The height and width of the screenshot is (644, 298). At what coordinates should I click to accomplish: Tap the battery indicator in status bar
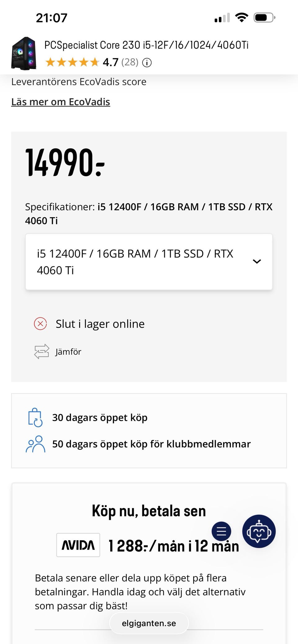click(264, 17)
